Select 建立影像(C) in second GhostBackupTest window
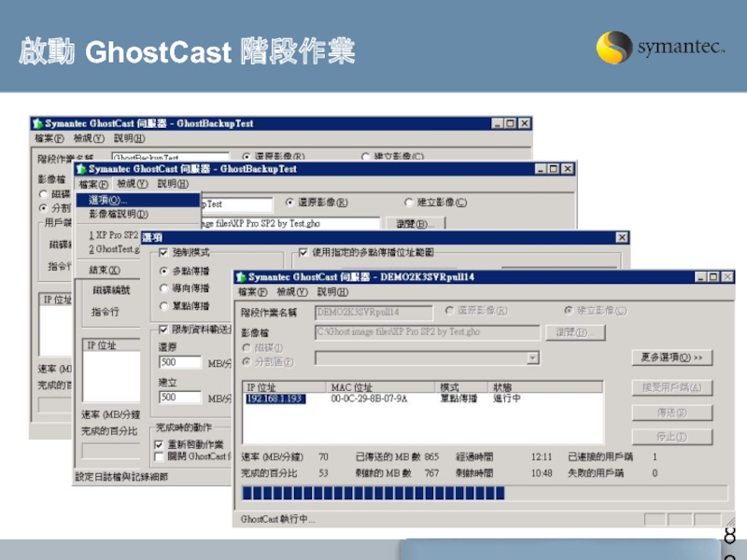 tap(408, 203)
